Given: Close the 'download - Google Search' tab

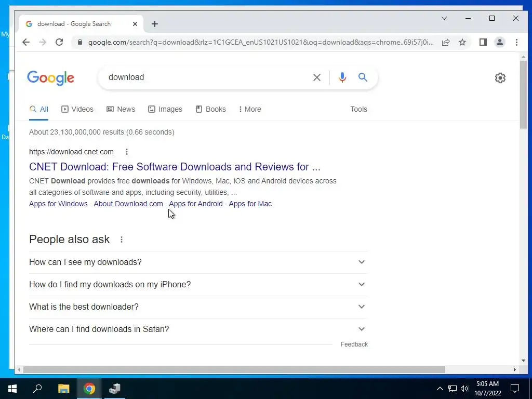Looking at the screenshot, I should (x=135, y=24).
